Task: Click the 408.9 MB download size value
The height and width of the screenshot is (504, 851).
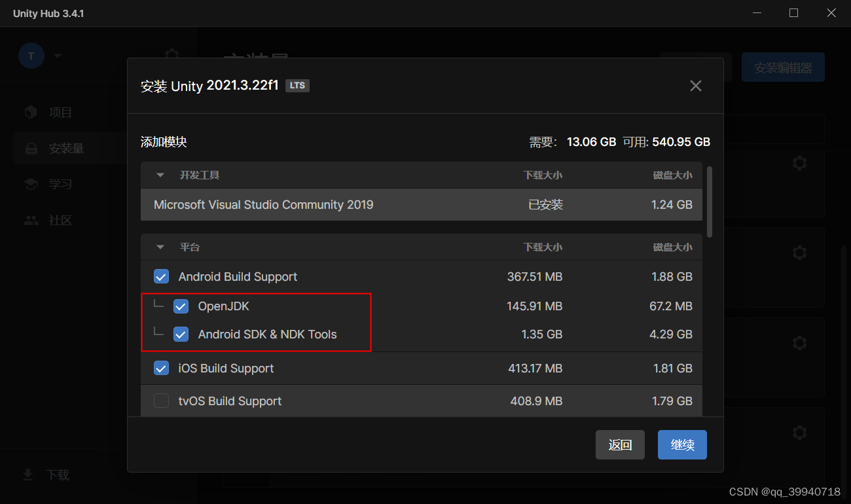Action: (x=537, y=401)
